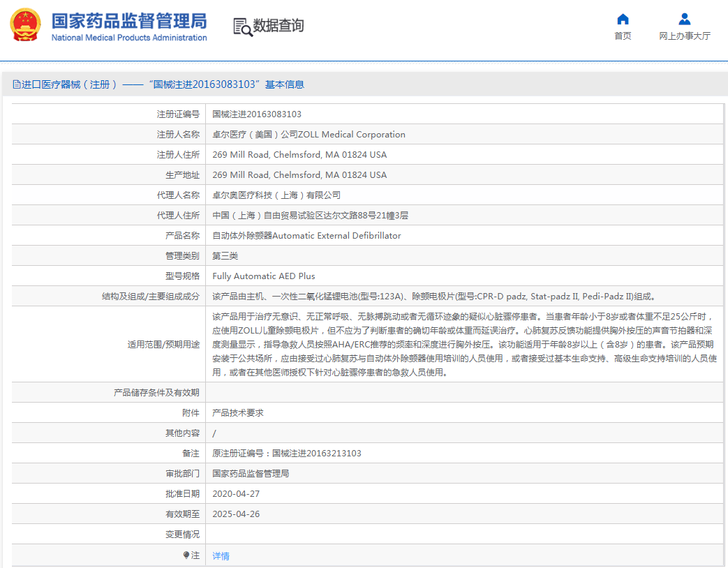Select registration number 国械注进20163083103 value
Screen dimensions: 728x568
[x=257, y=114]
